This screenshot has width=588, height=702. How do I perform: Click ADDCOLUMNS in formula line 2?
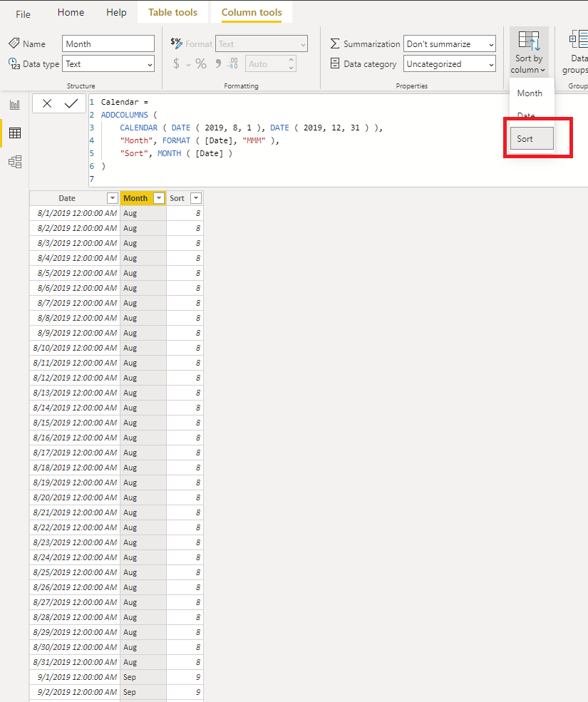tap(125, 115)
